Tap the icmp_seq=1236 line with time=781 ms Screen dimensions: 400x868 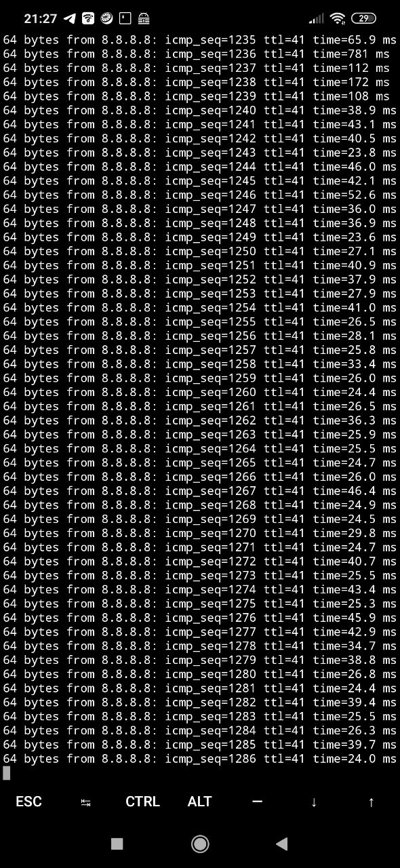point(197,54)
